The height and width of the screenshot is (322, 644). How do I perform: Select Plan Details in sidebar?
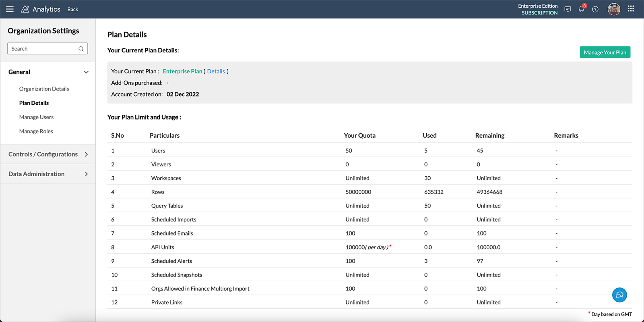point(34,103)
